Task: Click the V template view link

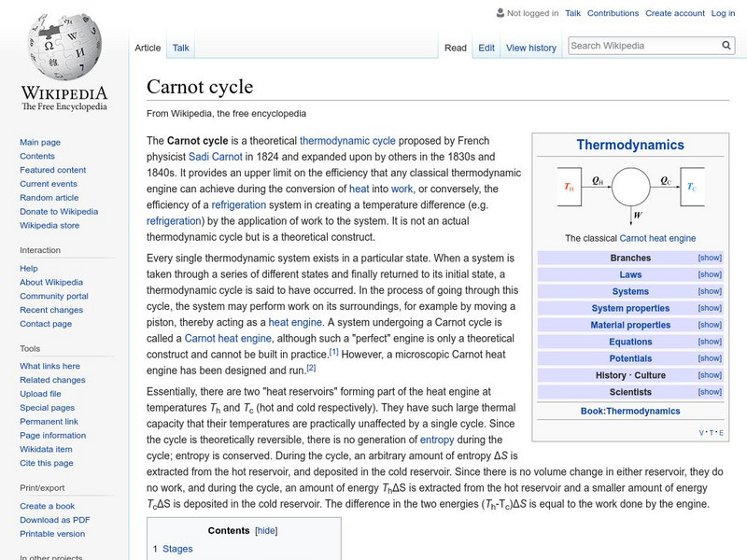Action: [x=701, y=433]
